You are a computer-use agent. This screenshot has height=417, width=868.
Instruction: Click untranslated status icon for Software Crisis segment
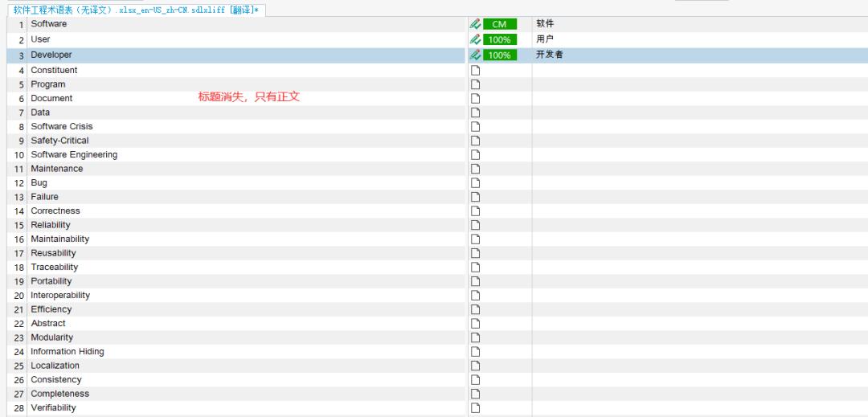tap(475, 127)
